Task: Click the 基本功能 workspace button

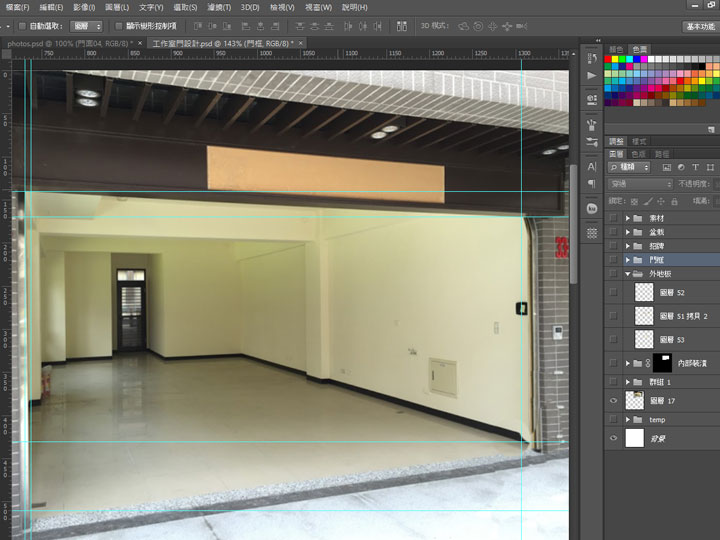Action: 699,26
